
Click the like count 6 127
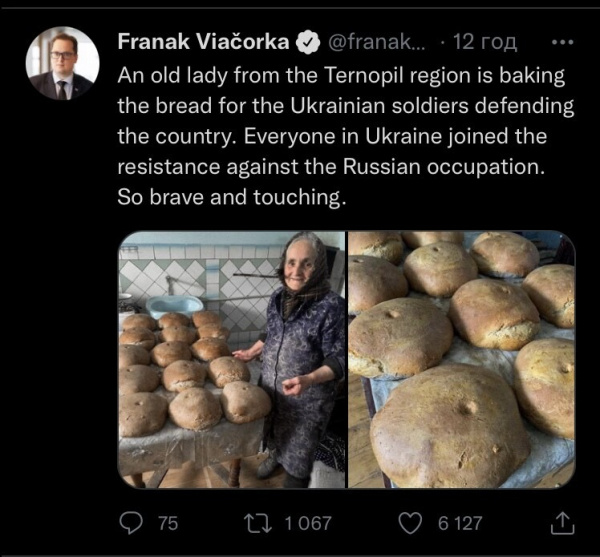pos(458,522)
